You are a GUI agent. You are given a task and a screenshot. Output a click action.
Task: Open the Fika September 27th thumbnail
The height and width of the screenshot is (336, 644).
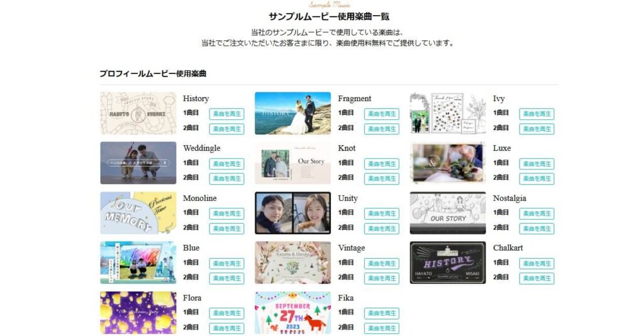tap(293, 313)
